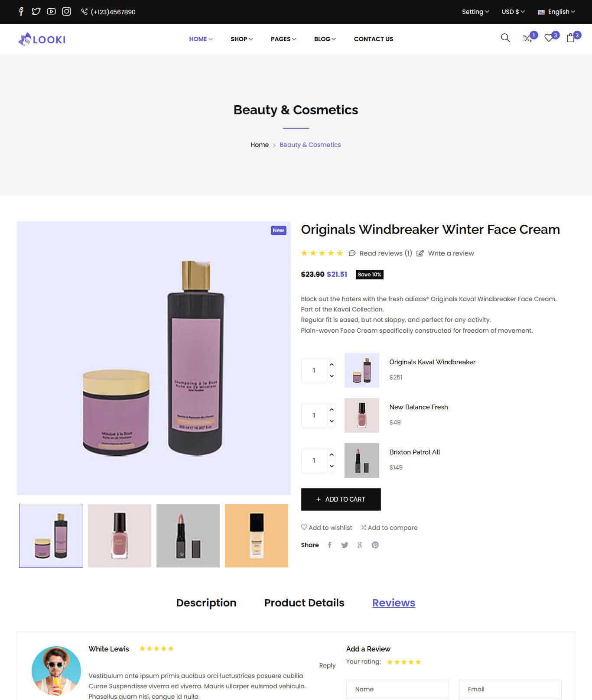
Task: Open the wishlist heart icon in header
Action: click(x=549, y=38)
